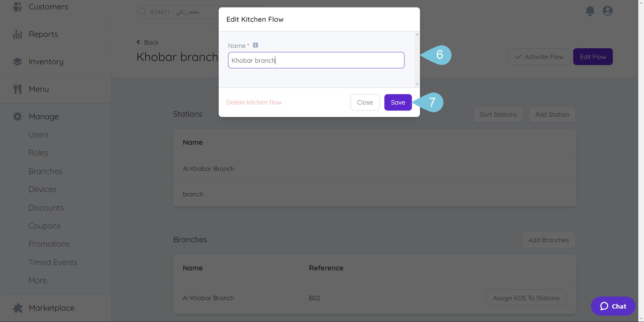
Task: Save the kitchen flow name
Action: [x=398, y=103]
